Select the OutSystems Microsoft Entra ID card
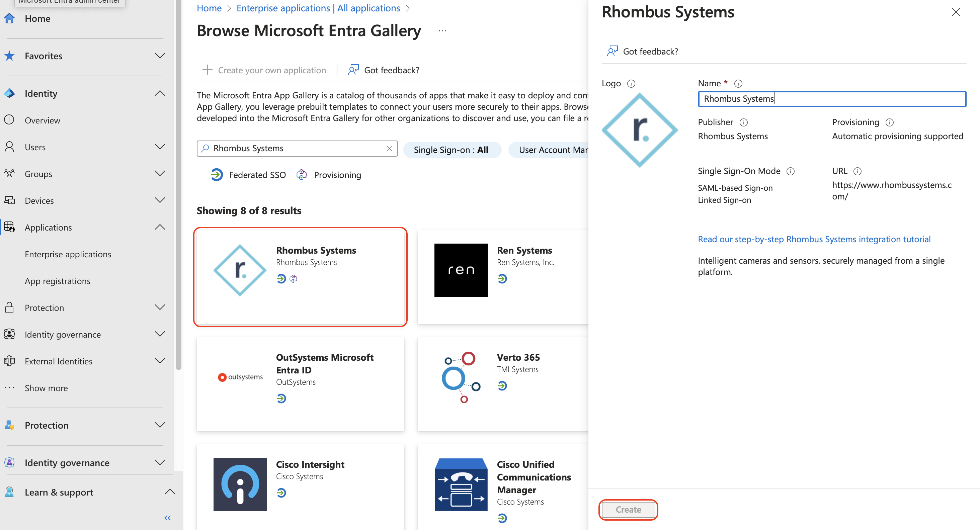The image size is (980, 530). (300, 384)
